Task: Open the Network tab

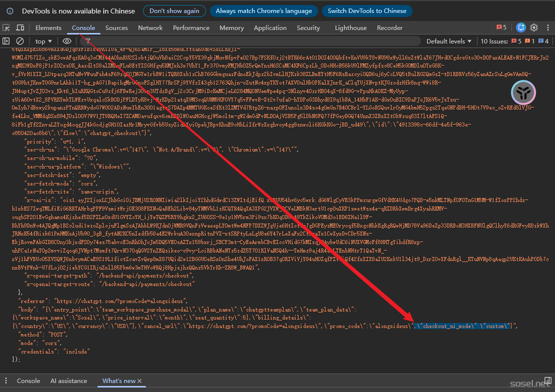Action: (x=150, y=27)
